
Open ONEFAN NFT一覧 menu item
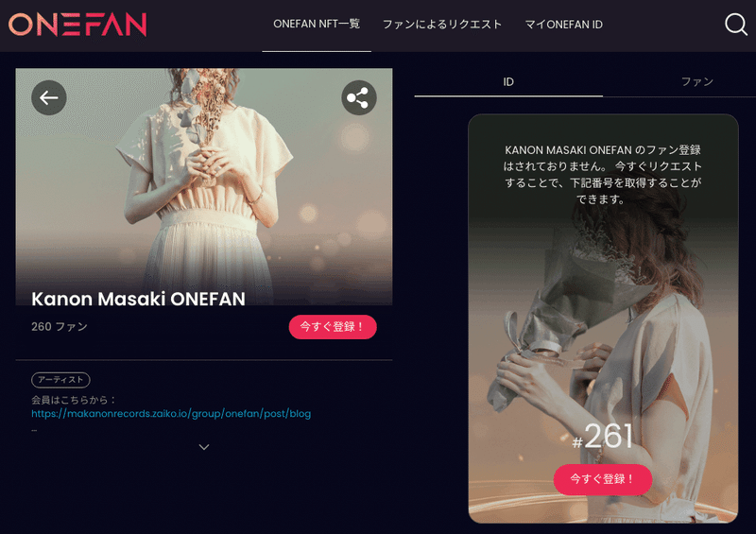317,25
